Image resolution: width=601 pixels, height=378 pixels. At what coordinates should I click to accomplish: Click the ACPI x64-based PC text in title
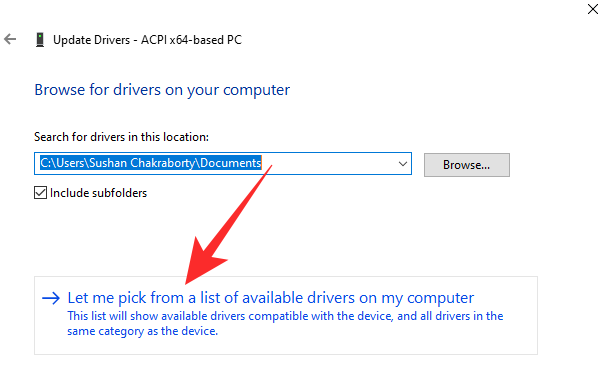pos(191,40)
